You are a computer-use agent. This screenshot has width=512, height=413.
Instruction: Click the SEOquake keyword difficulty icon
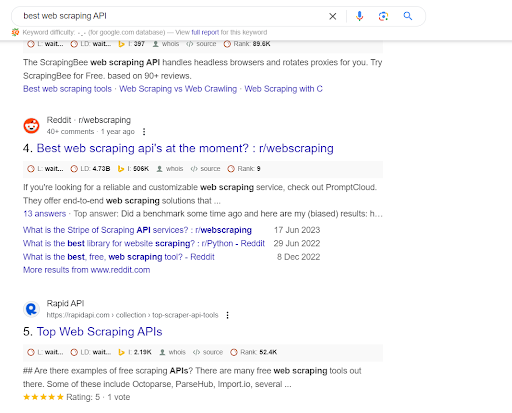pyautogui.click(x=15, y=32)
